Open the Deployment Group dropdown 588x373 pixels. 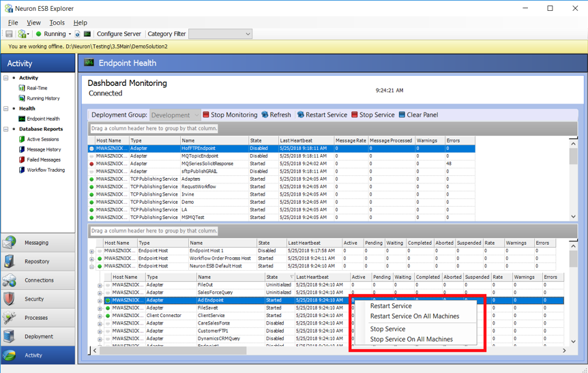[175, 115]
